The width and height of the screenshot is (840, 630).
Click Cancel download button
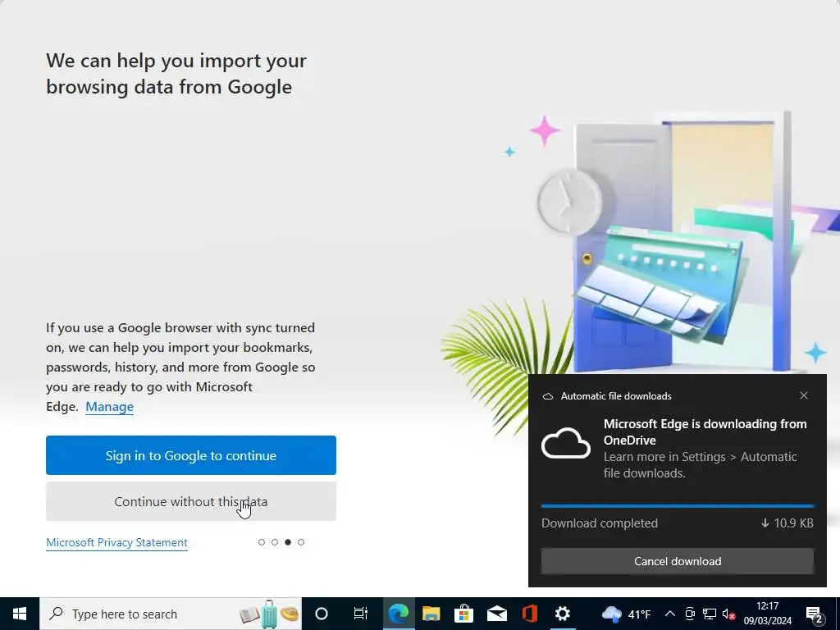pos(678,561)
